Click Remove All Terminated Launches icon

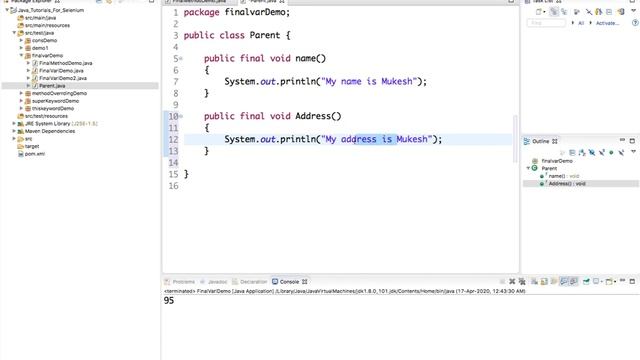pos(522,282)
